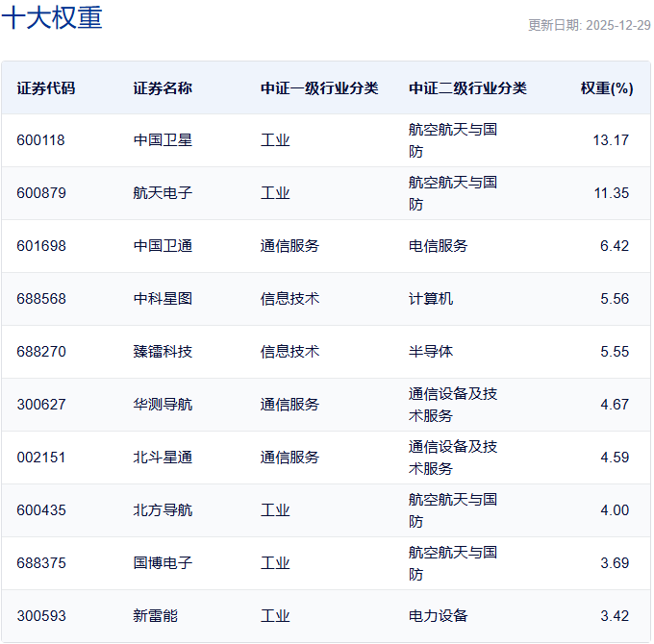Click the 更新日期 2025-12-29 text

click(x=589, y=25)
